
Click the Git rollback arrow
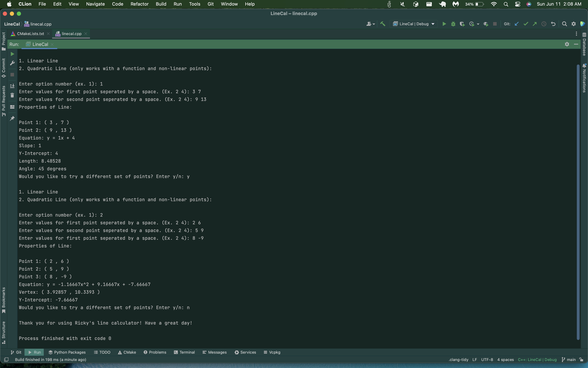tap(553, 24)
